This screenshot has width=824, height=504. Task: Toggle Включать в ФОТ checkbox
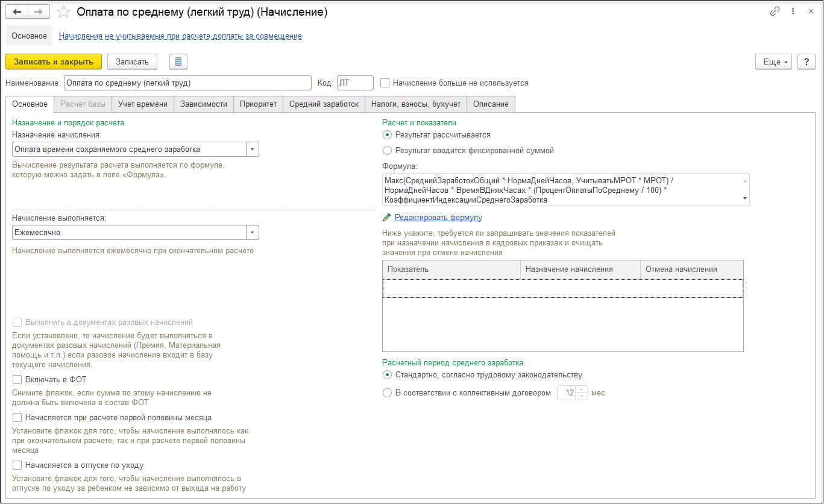pos(17,380)
